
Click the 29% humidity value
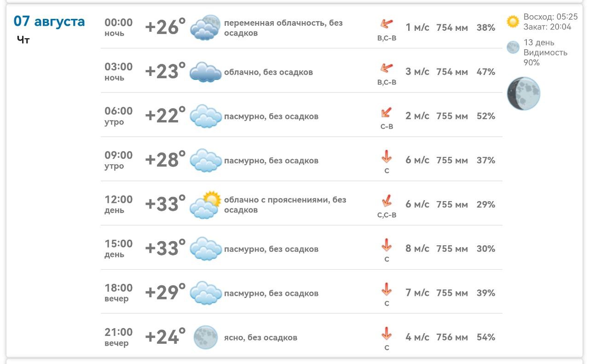click(486, 204)
